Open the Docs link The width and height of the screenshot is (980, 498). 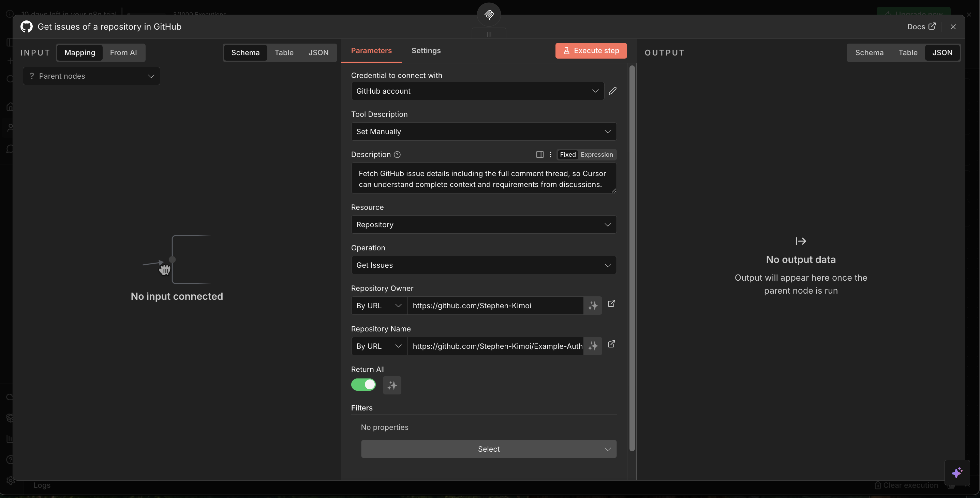coord(921,27)
